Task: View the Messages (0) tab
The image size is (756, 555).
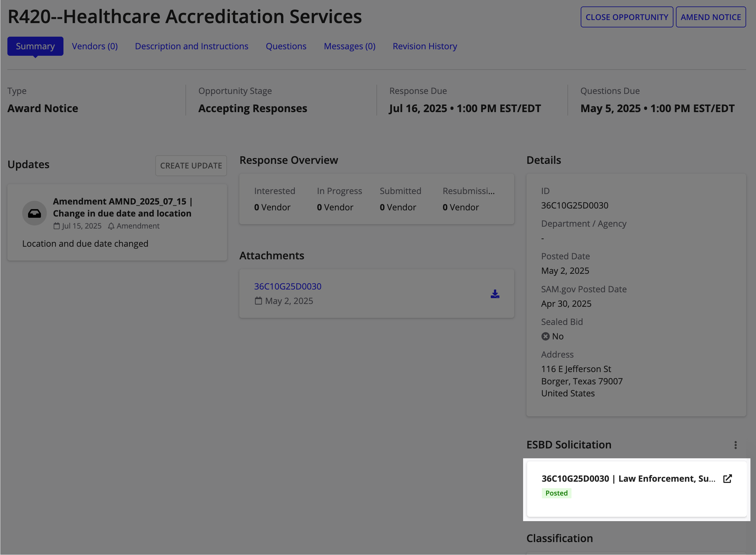Action: pyautogui.click(x=349, y=47)
